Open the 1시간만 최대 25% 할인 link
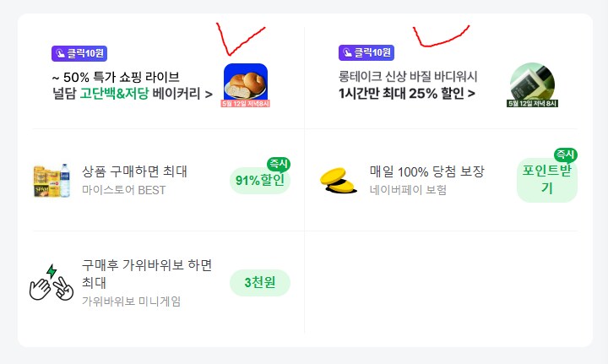This screenshot has width=608, height=364. [406, 93]
